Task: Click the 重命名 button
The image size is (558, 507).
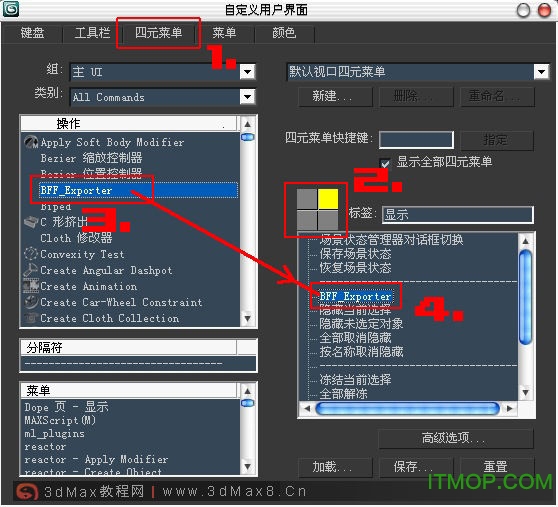Action: click(497, 96)
